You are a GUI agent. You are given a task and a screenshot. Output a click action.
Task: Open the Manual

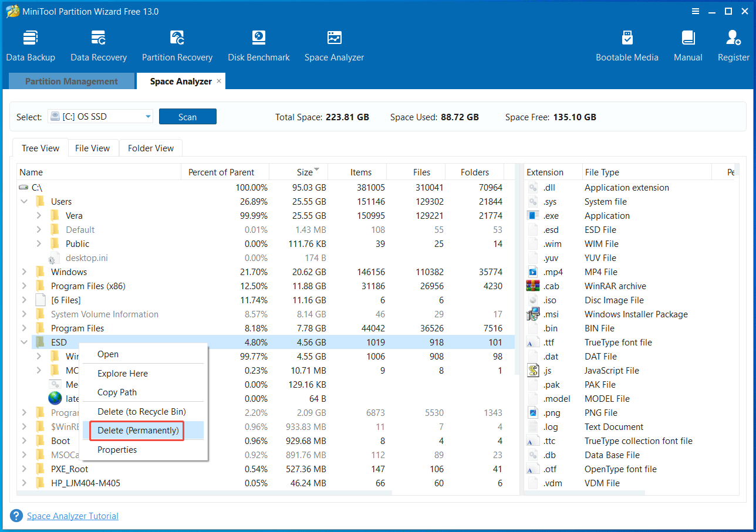pos(688,44)
